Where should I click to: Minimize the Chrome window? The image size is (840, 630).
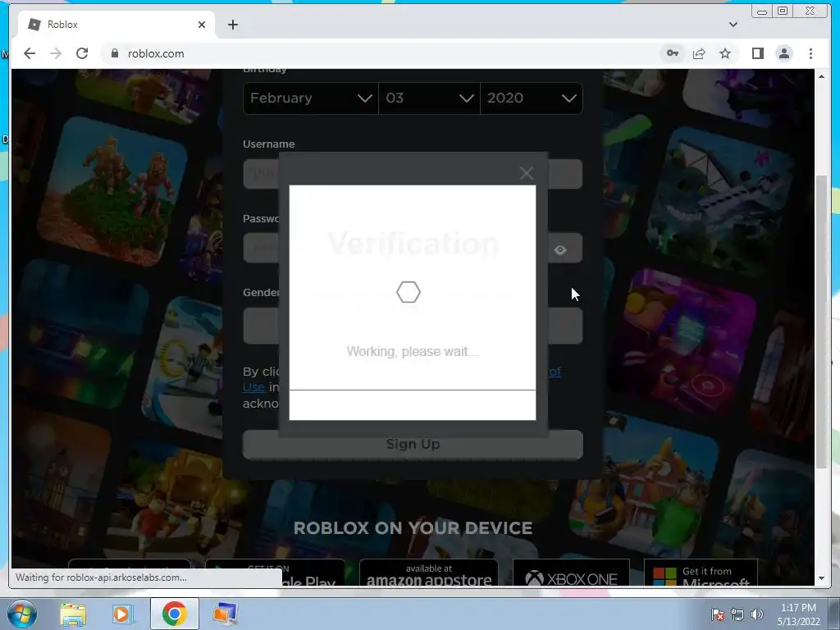(762, 11)
